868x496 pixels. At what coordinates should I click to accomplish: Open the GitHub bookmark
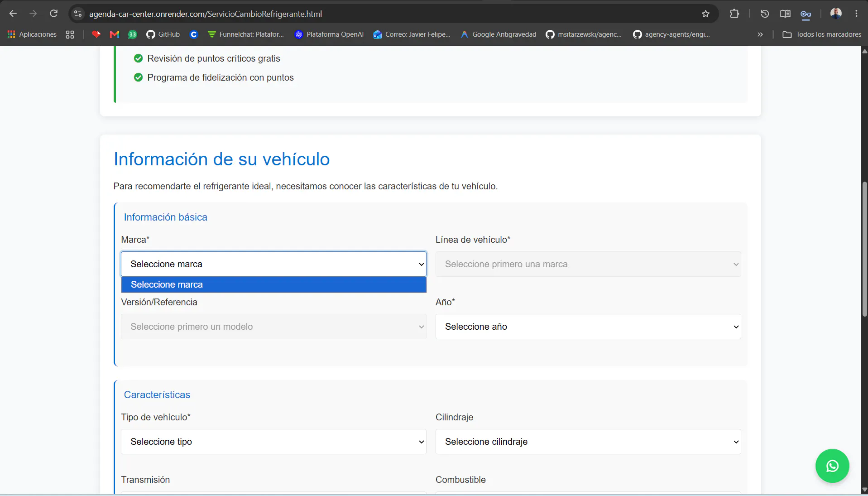163,34
